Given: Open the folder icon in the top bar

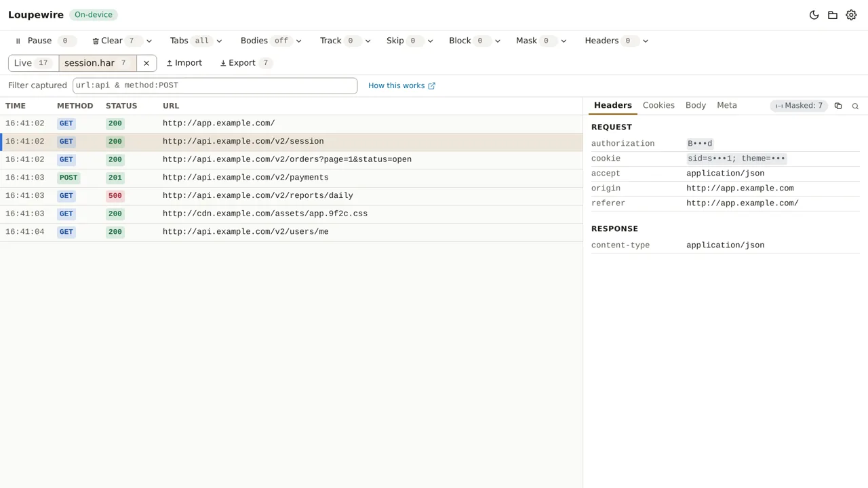Looking at the screenshot, I should pyautogui.click(x=833, y=15).
